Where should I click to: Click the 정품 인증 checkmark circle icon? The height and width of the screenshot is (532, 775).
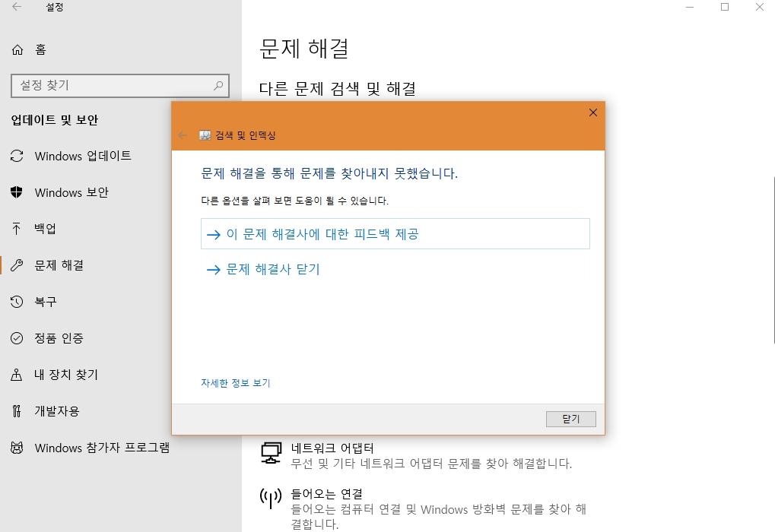[x=17, y=338]
